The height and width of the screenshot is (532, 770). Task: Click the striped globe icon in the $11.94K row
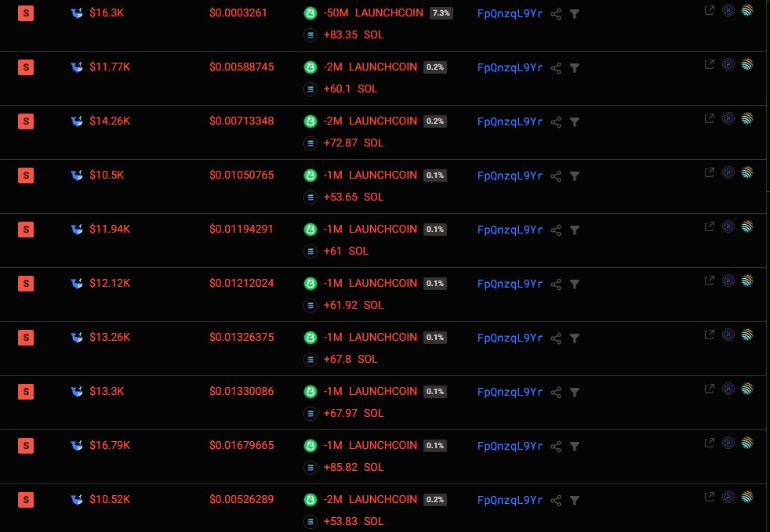[746, 226]
